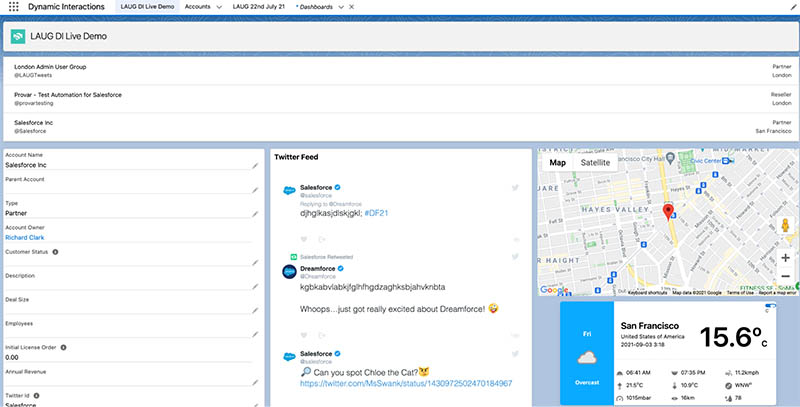Click the 1015mbar pressure value

(639, 398)
